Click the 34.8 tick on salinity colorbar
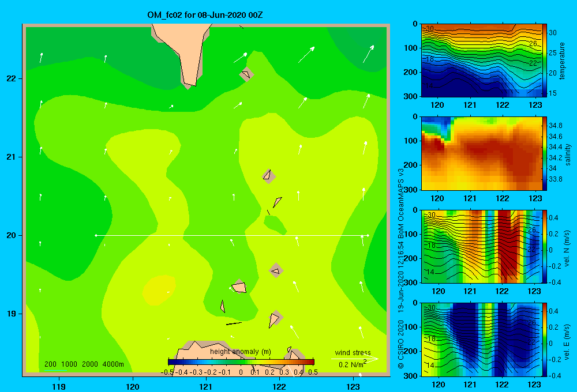577x392 pixels. [555, 126]
